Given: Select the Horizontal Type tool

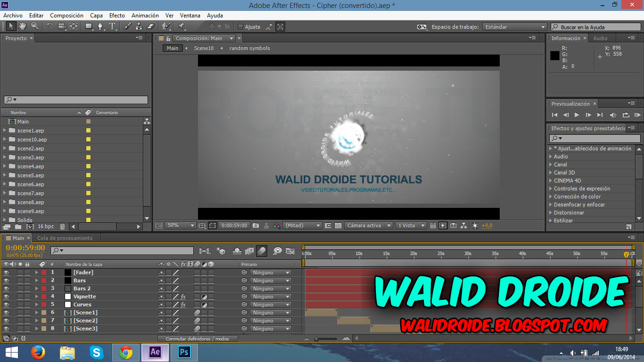Looking at the screenshot, I should point(113,26).
